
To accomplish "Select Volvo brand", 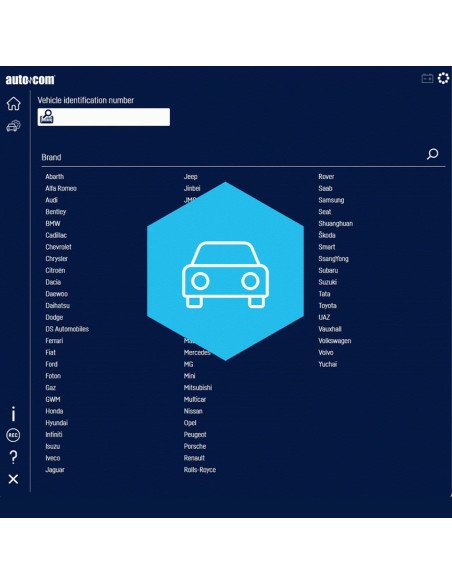I will point(326,353).
